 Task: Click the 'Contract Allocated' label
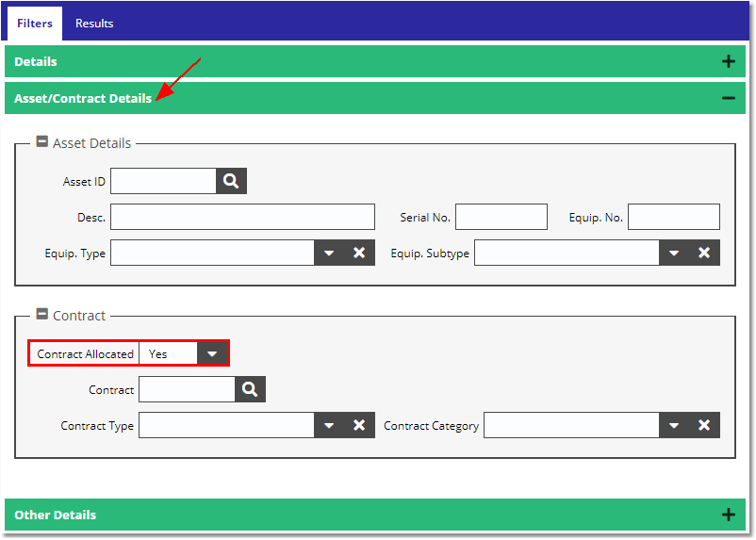pos(86,354)
